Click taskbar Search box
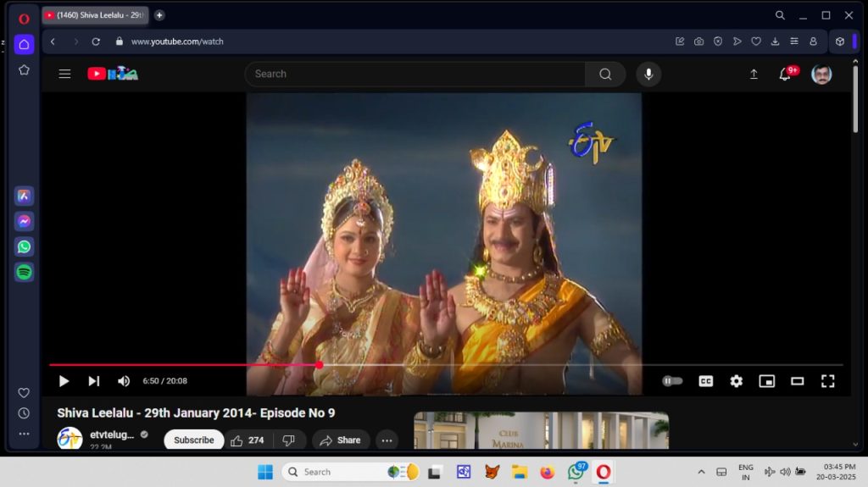Screen dimensions: 868x487 tap(352, 472)
